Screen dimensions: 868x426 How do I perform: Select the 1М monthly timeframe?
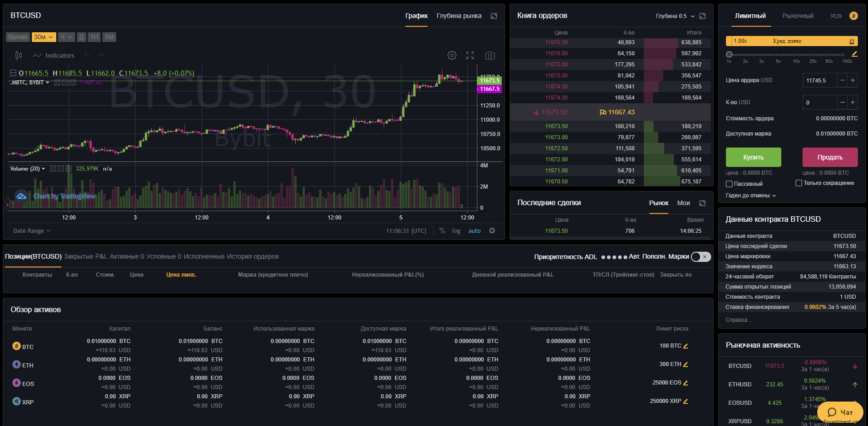pos(109,37)
